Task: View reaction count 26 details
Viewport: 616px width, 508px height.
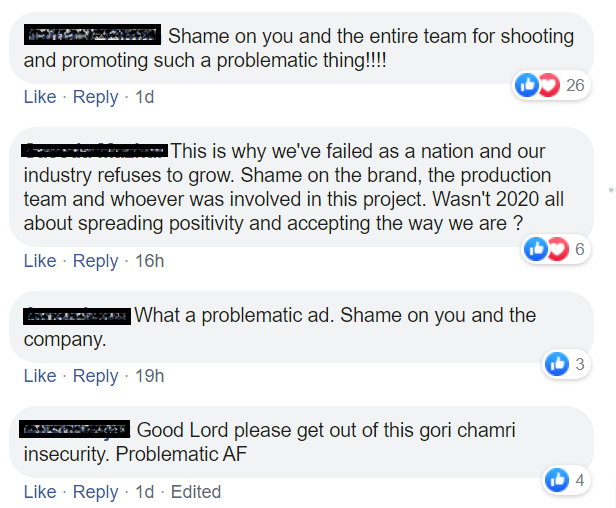Action: coord(575,85)
